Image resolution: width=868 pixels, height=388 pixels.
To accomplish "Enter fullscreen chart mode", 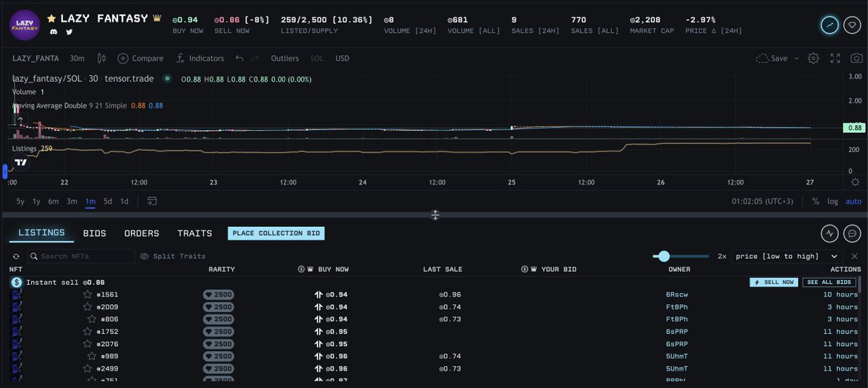I will click(835, 59).
